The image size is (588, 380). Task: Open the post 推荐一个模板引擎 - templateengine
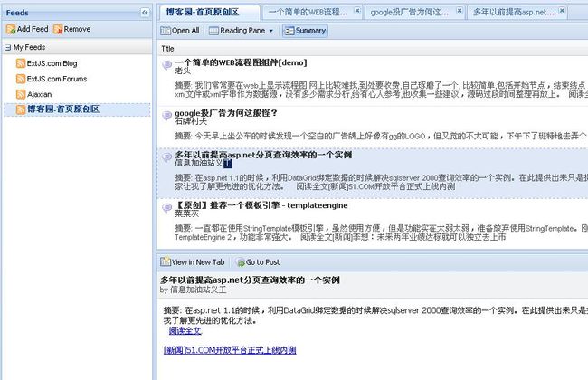[x=261, y=205]
